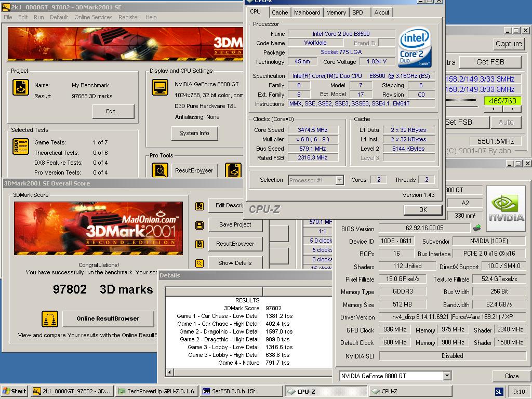Switch to SetFSB 2.0.b.15f taskbar button
Image resolution: width=532 pixels, height=399 pixels.
pos(241,391)
